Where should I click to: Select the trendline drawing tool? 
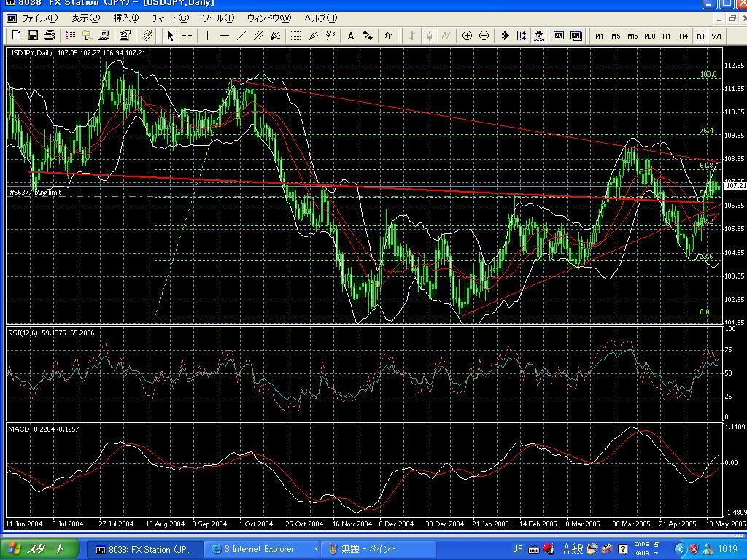[242, 35]
